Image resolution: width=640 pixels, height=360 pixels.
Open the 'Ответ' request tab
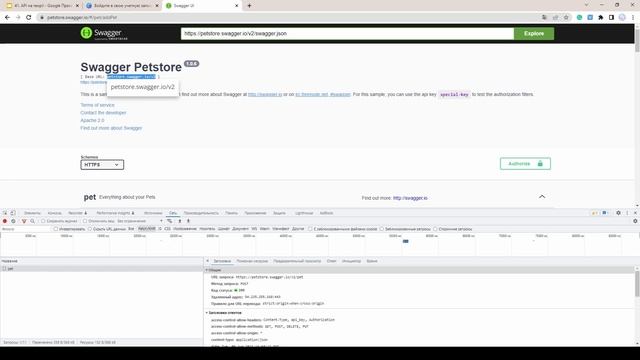(331, 261)
